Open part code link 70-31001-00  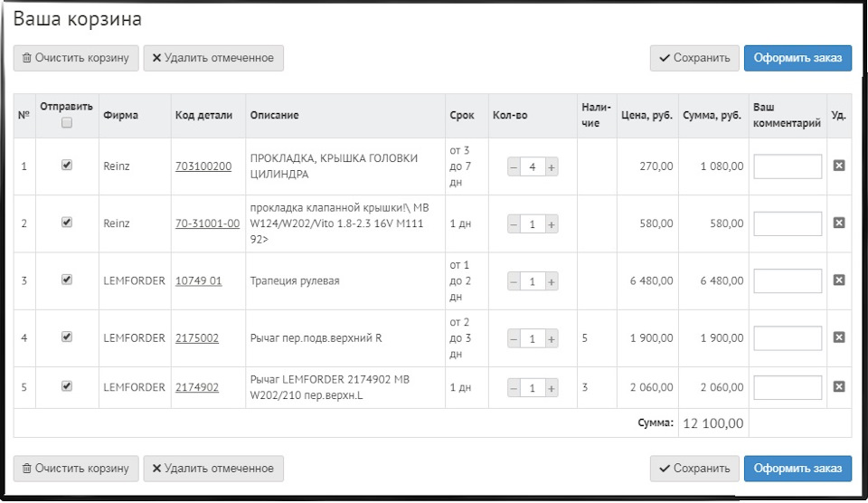(207, 223)
